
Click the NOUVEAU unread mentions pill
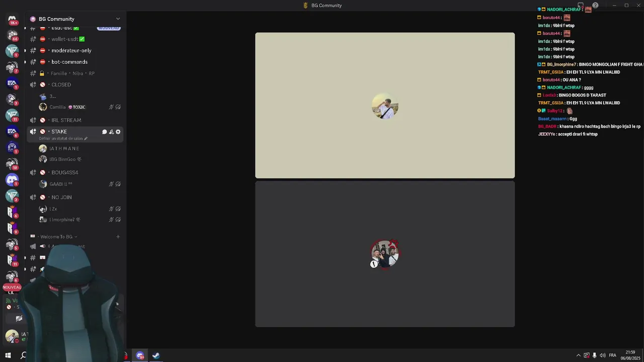pos(12,287)
